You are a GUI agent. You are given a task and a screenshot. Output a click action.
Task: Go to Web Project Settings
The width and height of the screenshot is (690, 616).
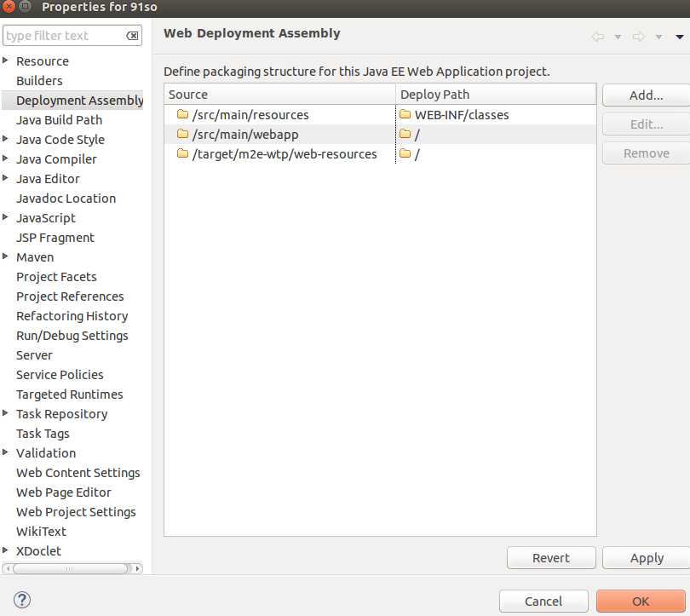click(76, 512)
